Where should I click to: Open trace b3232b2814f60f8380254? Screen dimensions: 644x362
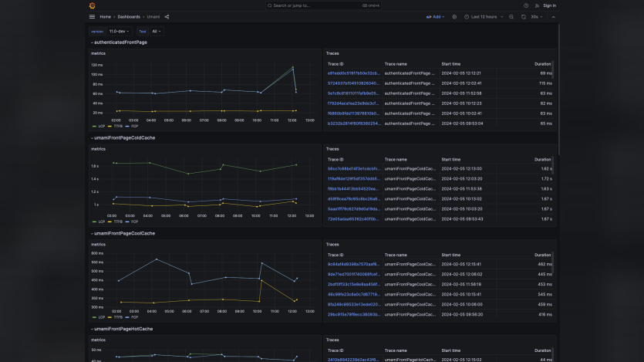[354, 123]
